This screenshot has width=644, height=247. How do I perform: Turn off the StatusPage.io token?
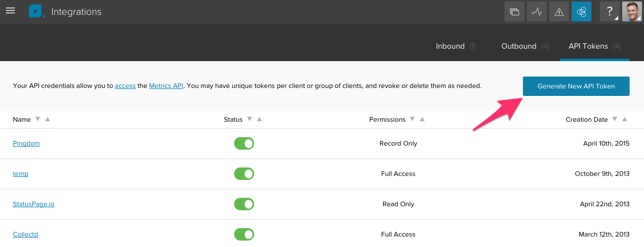click(x=244, y=204)
